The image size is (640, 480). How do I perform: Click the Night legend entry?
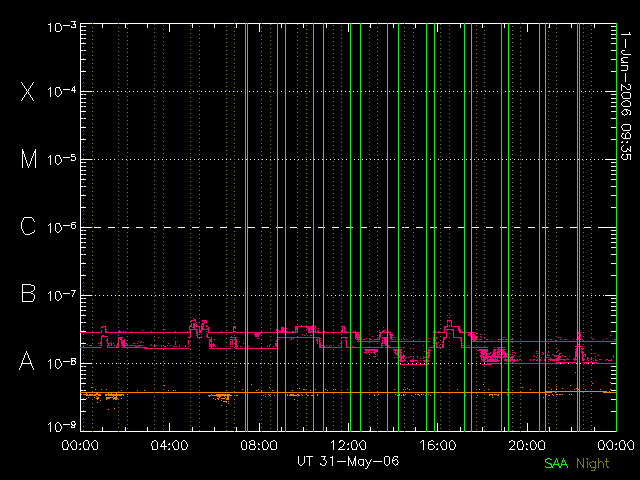click(x=593, y=464)
